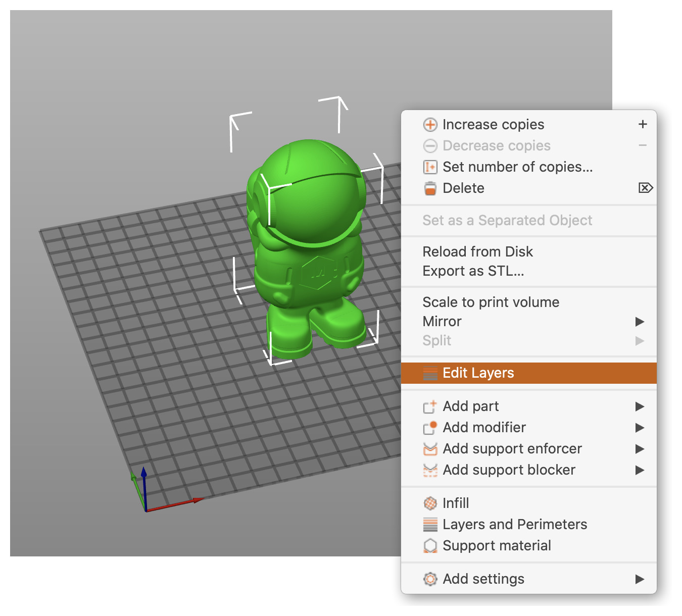Image resolution: width=682 pixels, height=616 pixels.
Task: Click the Edit Layers stacked-layers icon
Action: (x=430, y=373)
